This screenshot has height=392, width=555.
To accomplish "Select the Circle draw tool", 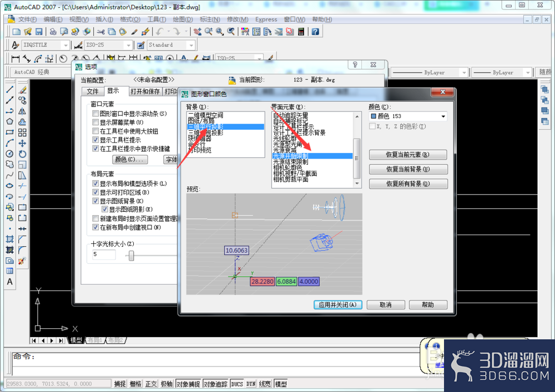I will (9, 154).
